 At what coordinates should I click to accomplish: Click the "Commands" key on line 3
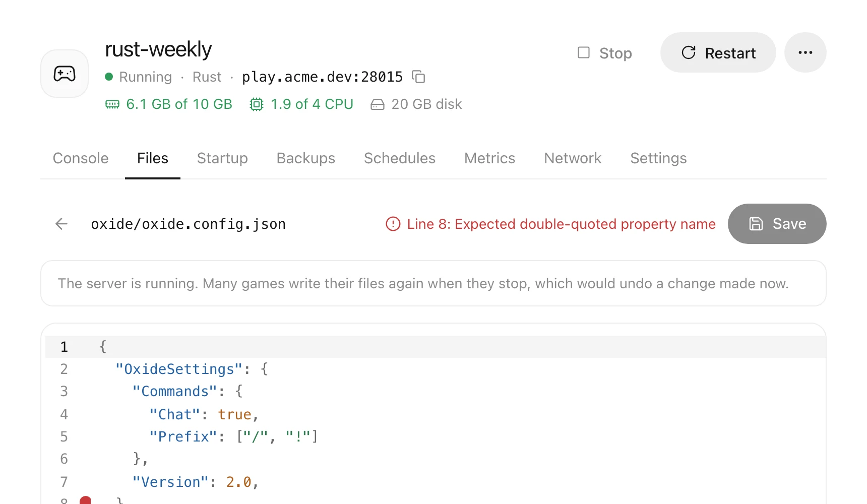tap(175, 392)
